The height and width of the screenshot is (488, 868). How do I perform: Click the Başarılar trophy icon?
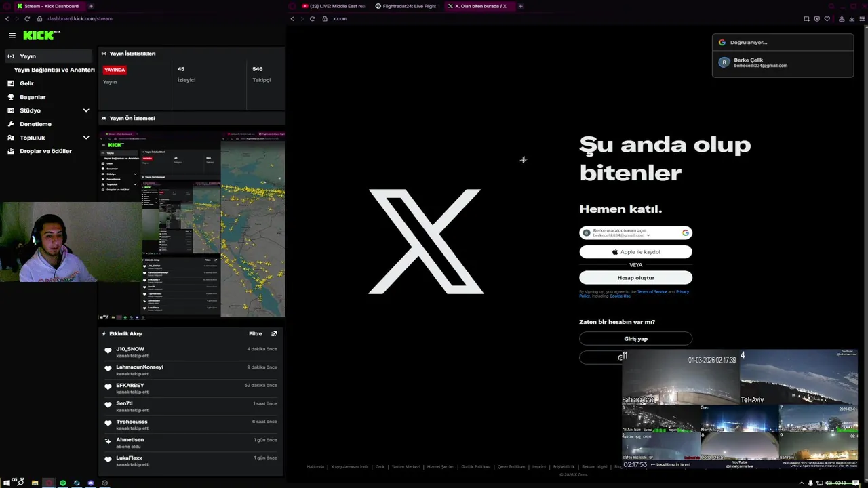click(11, 97)
